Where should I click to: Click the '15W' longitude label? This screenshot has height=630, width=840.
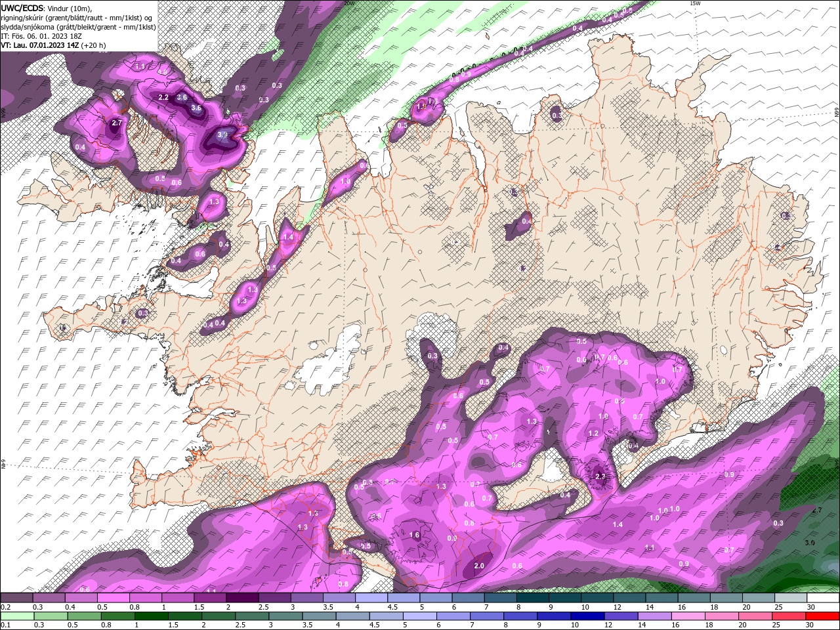695,3
